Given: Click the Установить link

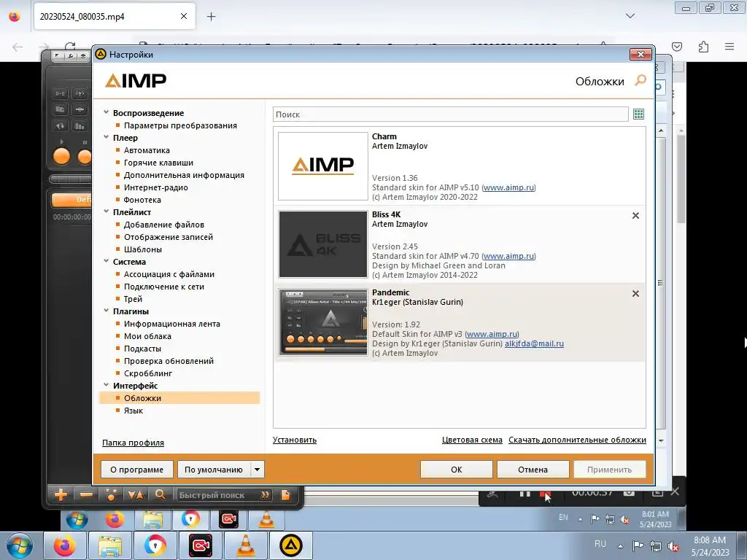Looking at the screenshot, I should pos(295,440).
